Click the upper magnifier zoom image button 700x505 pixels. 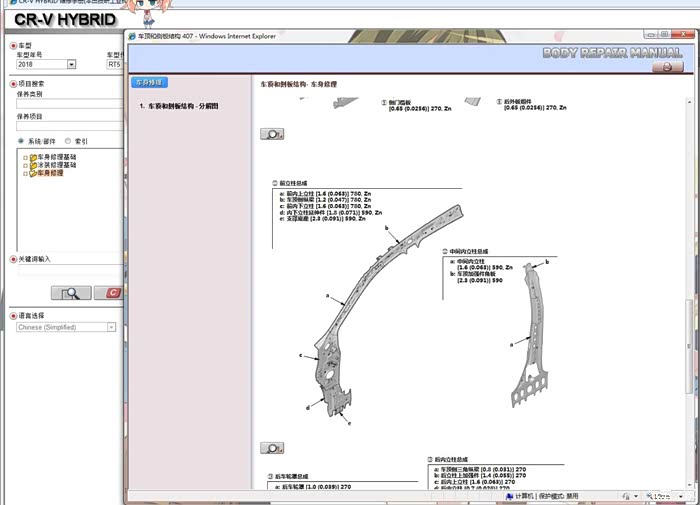pyautogui.click(x=271, y=134)
